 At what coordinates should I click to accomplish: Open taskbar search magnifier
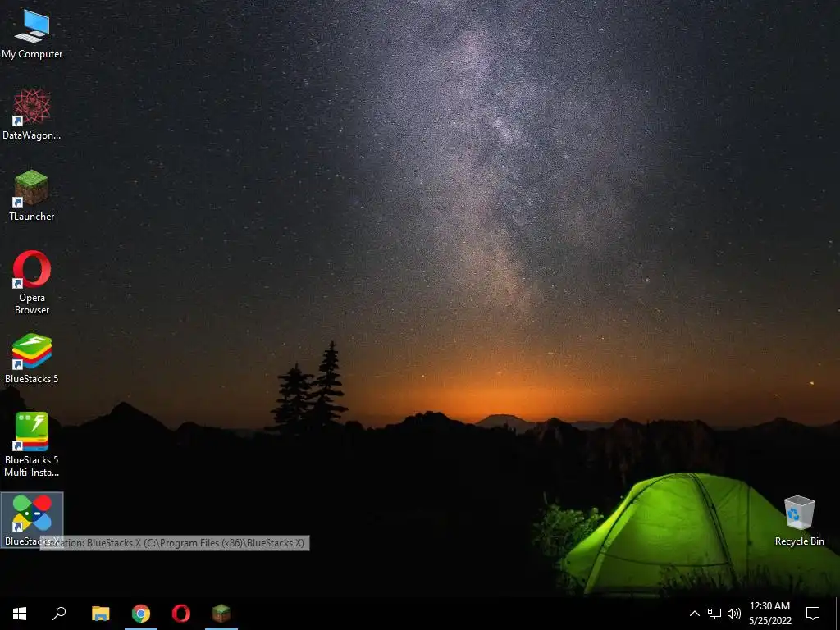59,614
